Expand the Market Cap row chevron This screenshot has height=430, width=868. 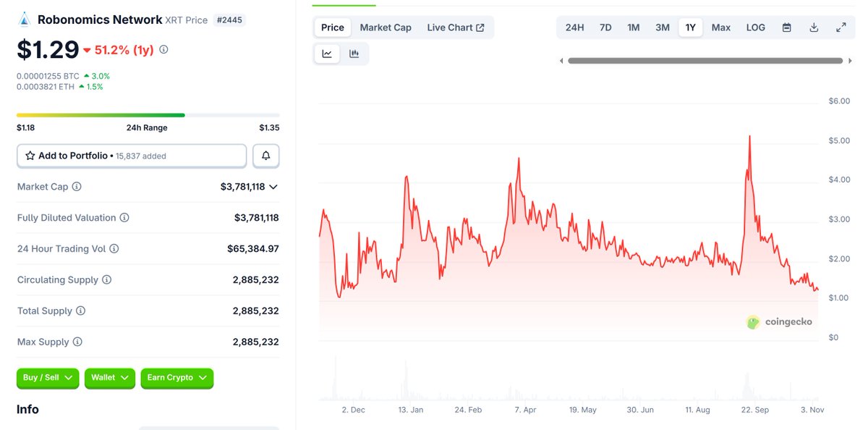pyautogui.click(x=272, y=186)
